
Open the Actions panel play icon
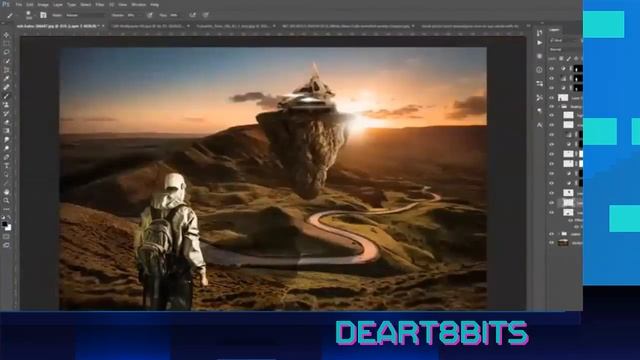point(540,42)
